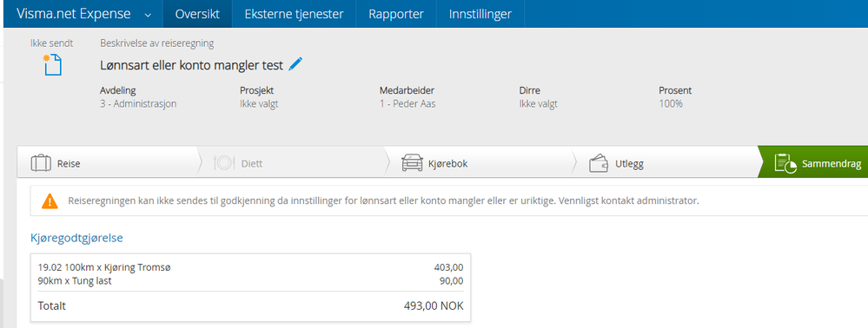Click the row 90km x Tung last

(x=250, y=281)
